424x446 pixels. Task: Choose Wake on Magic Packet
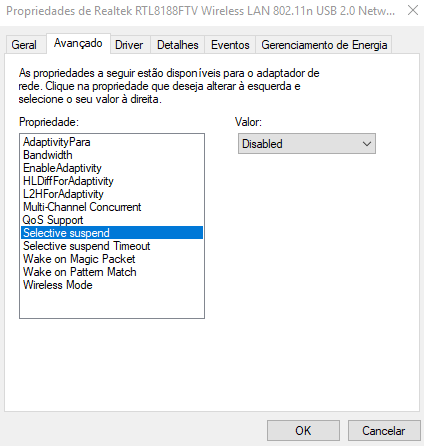(112, 259)
